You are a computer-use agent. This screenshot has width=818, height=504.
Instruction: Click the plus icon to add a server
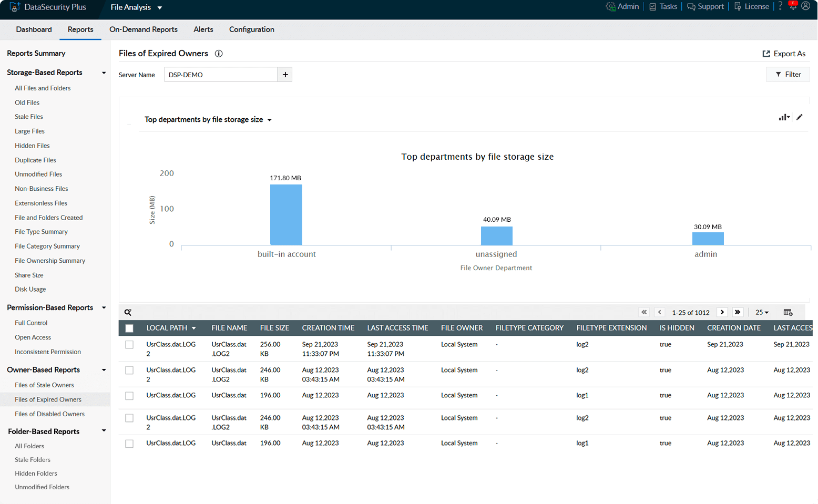(x=285, y=75)
